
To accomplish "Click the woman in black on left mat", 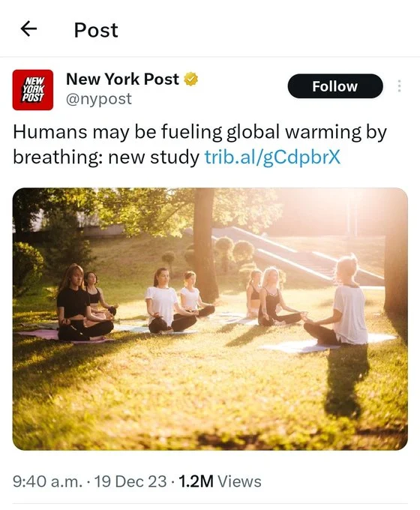I will coord(81,304).
